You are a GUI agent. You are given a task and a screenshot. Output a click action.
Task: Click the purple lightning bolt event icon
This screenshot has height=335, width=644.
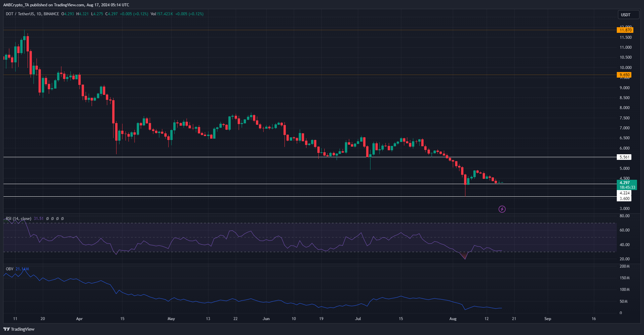[502, 209]
